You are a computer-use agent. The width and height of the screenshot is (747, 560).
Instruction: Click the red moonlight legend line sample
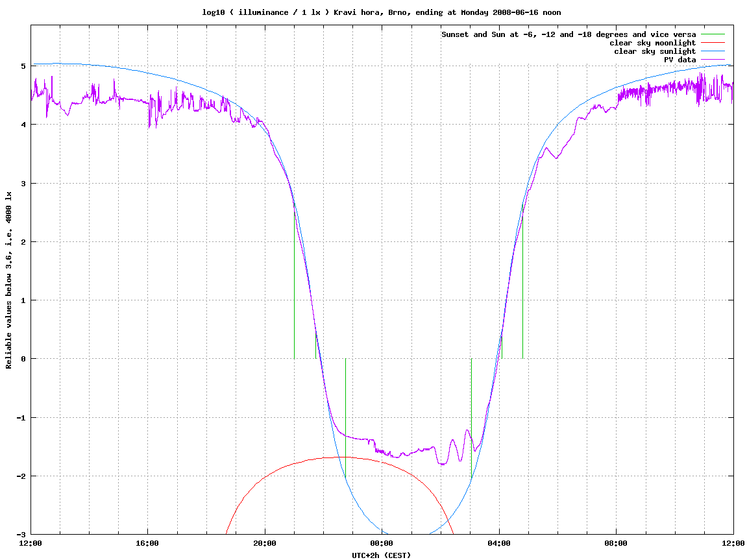713,43
